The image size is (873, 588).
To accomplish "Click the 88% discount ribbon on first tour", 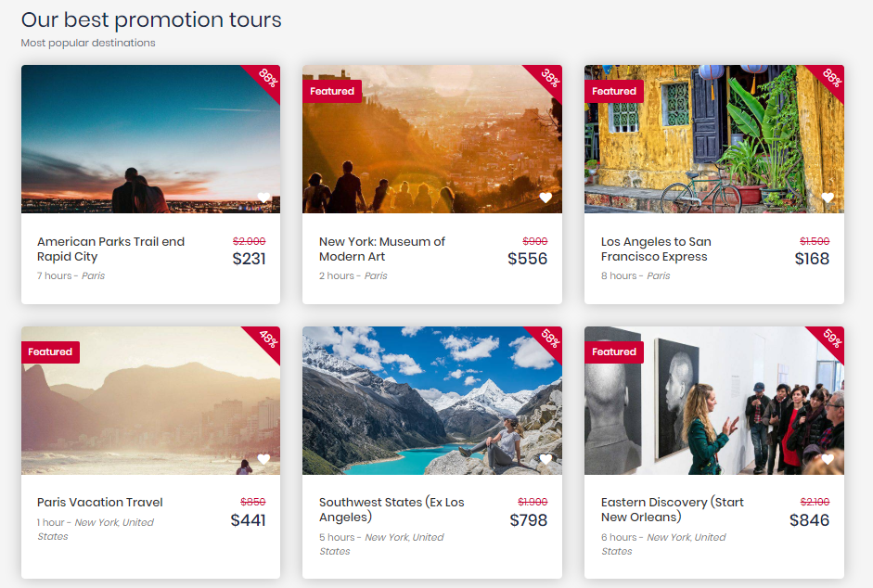I will (x=266, y=78).
